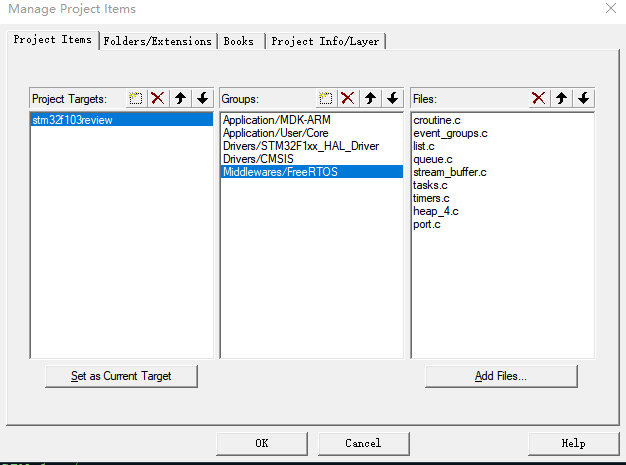Open the Project Info/Layer tab
This screenshot has width=626, height=465.
pyautogui.click(x=325, y=41)
